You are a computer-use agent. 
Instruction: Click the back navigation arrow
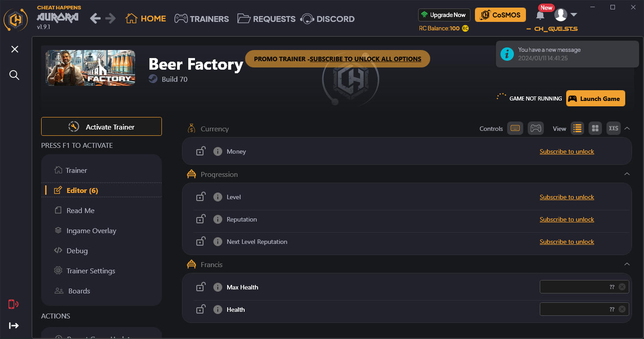point(95,18)
